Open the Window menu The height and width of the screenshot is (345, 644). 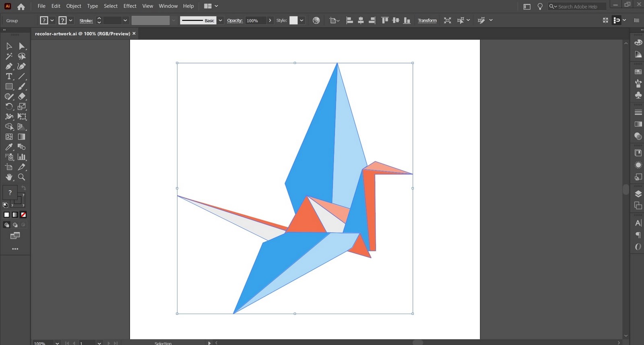(168, 6)
